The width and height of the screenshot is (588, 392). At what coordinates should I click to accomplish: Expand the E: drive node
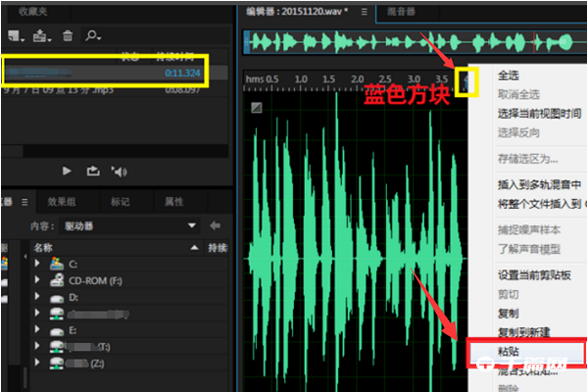[37, 329]
